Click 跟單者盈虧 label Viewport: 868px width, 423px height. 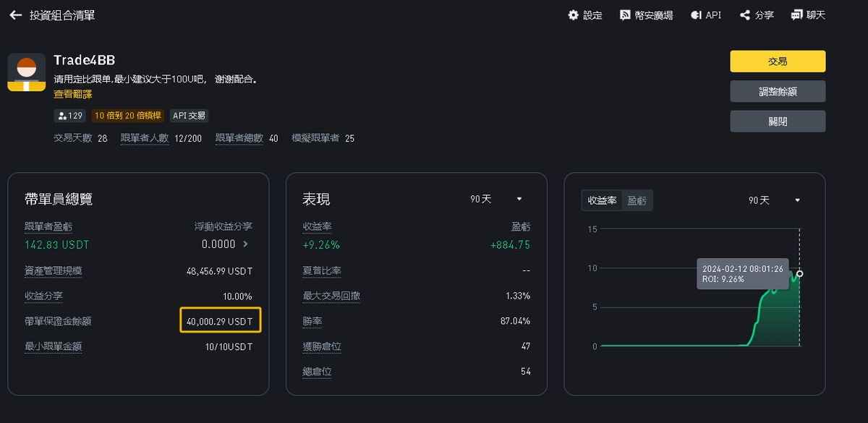(x=48, y=226)
